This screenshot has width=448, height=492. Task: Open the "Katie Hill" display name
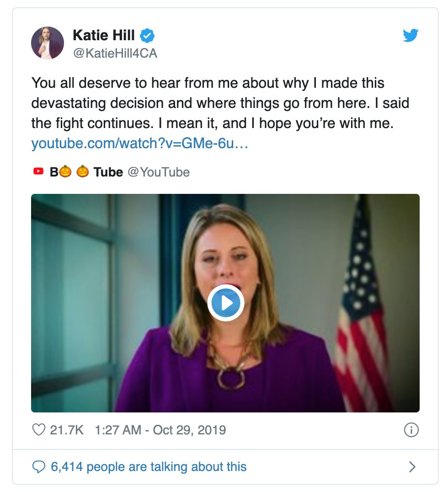coord(104,35)
